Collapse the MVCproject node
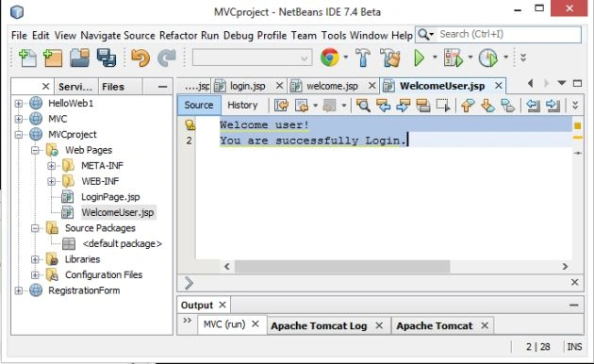Viewport: 594px width, 364px height. point(18,134)
